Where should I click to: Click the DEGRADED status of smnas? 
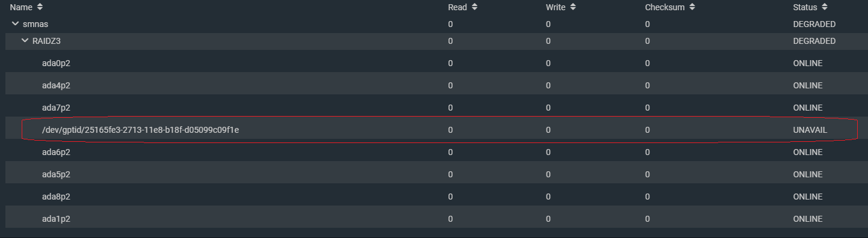814,24
